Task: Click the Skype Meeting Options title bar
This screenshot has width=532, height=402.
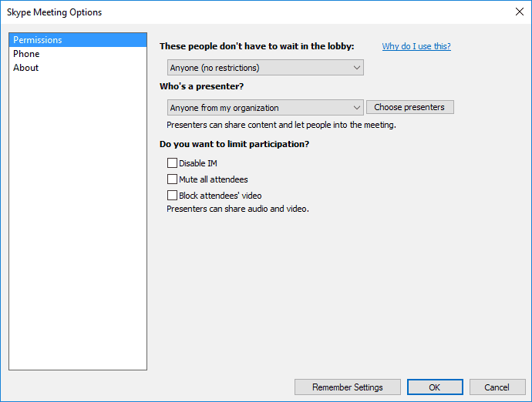Action: pyautogui.click(x=231, y=12)
